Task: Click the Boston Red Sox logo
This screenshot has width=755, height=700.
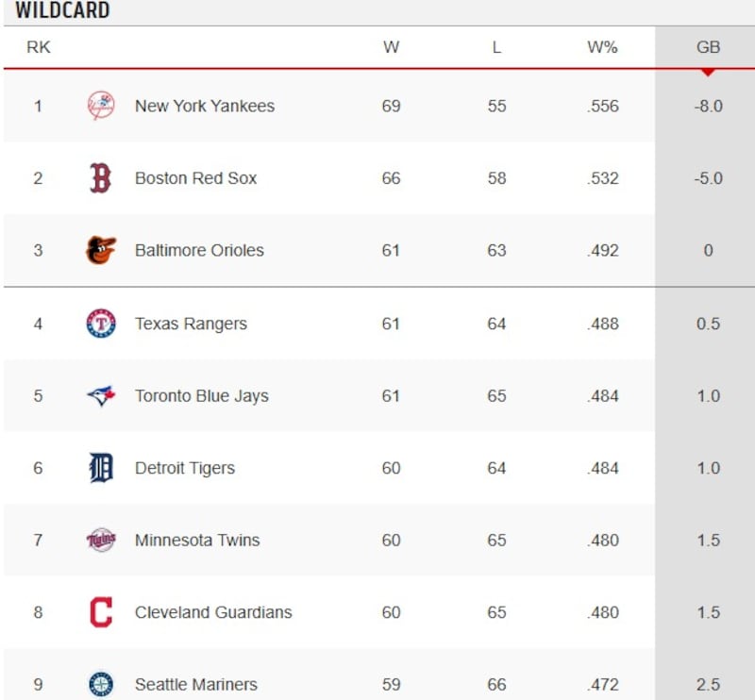Action: pos(101,178)
